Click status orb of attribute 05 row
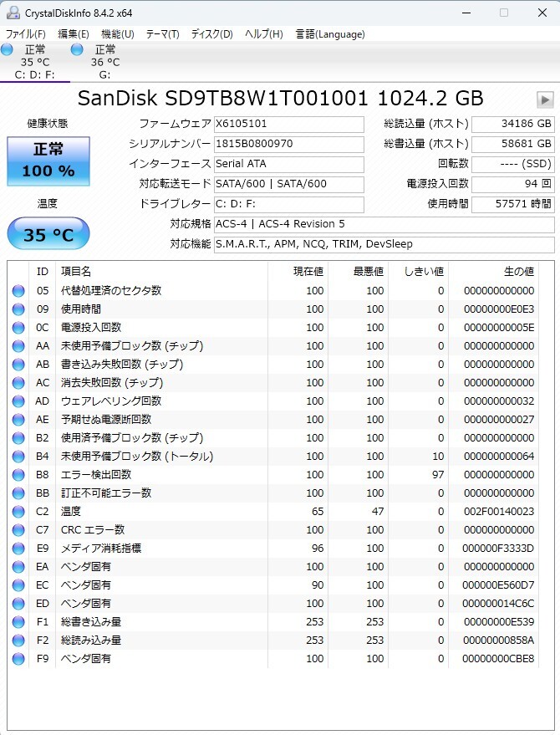The image size is (560, 735). coord(18,291)
